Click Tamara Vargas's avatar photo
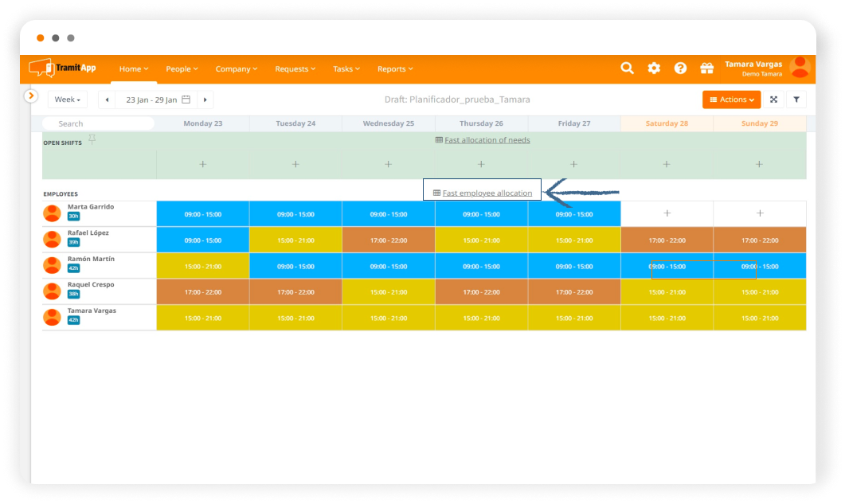 (799, 68)
